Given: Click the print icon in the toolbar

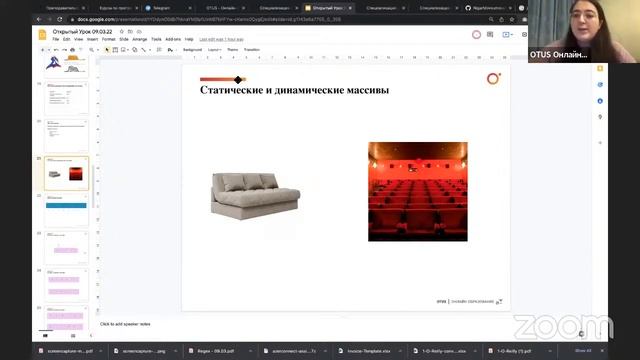Looking at the screenshot, I should [x=72, y=50].
